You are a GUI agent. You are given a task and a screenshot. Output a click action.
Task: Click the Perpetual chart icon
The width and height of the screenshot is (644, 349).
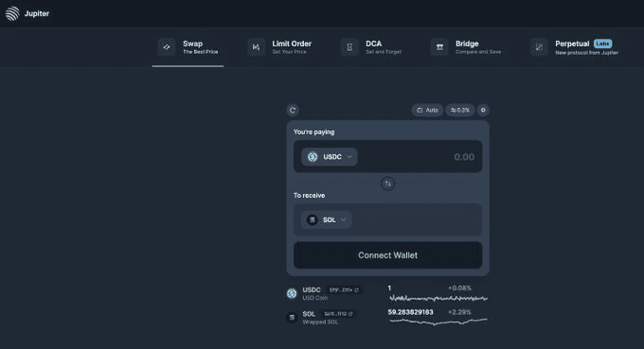539,47
